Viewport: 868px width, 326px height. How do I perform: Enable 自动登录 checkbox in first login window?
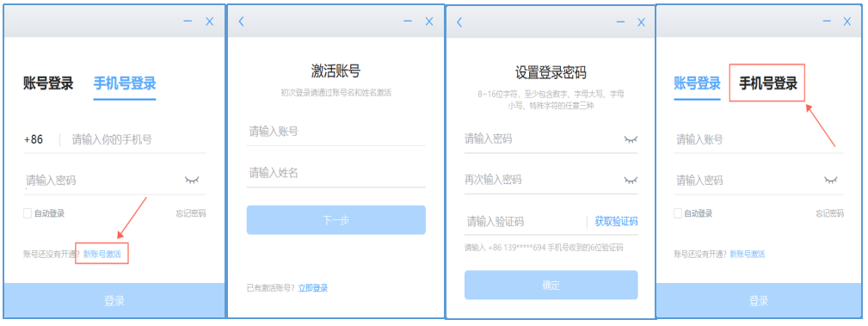pyautogui.click(x=28, y=213)
